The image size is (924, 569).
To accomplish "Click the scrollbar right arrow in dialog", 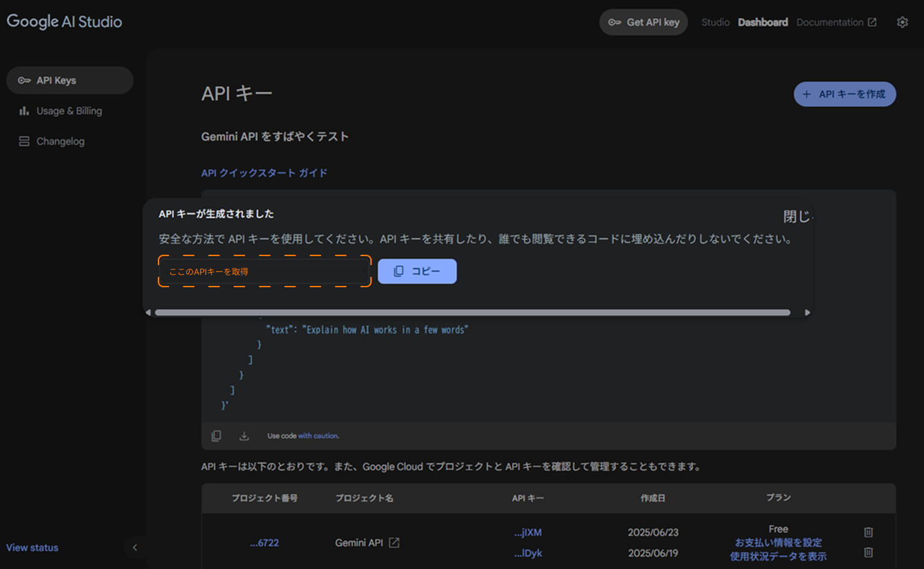I will tap(807, 313).
